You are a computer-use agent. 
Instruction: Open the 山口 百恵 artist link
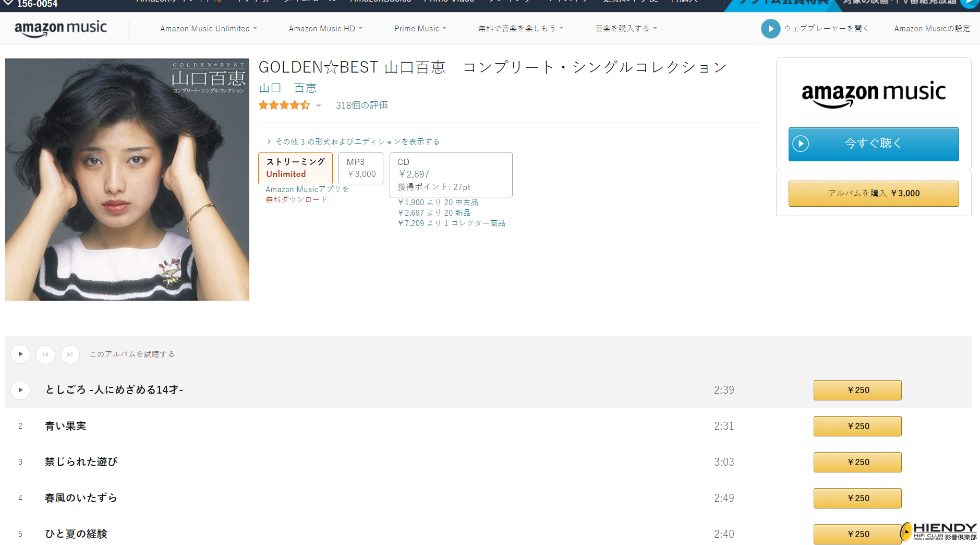288,88
